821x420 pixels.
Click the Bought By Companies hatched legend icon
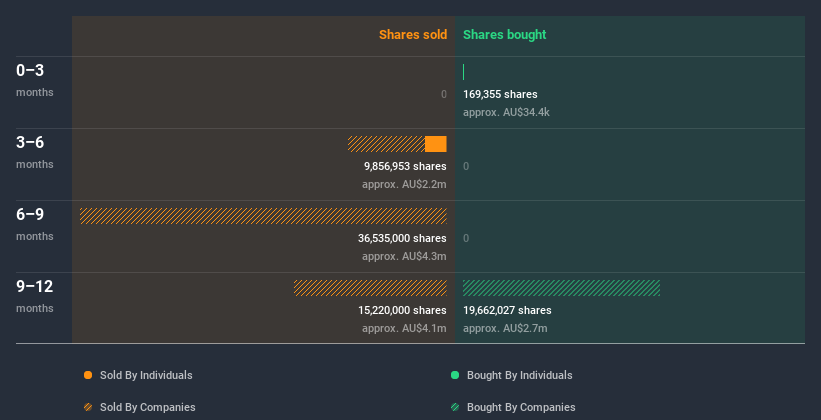[455, 407]
